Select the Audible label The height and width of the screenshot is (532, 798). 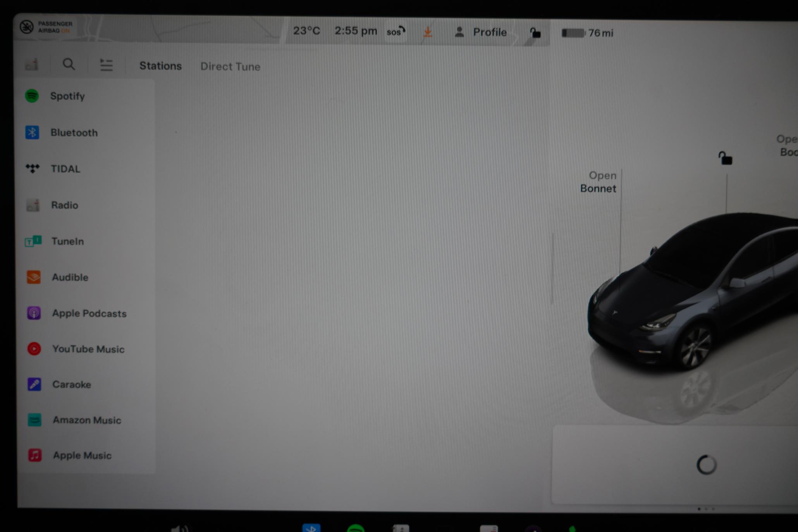70,277
